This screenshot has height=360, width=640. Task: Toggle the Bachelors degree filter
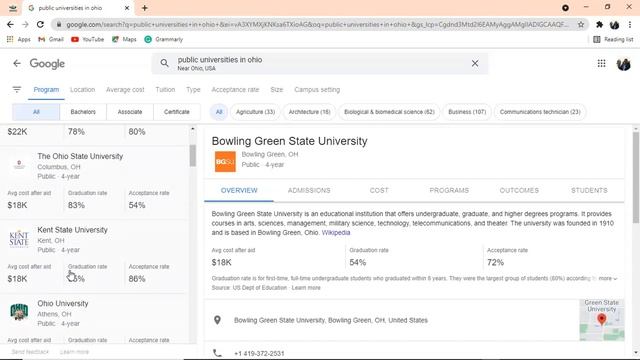(83, 112)
